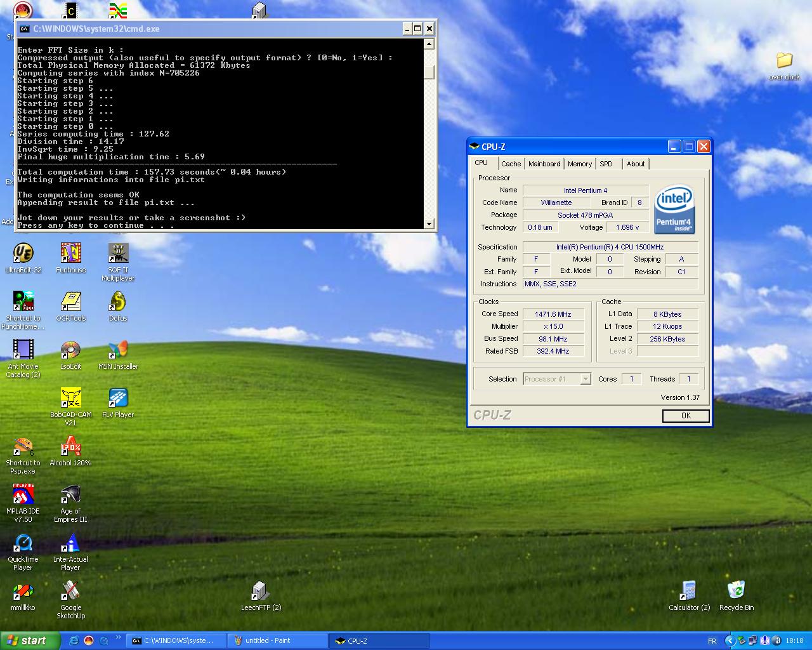
Task: Launch the Funhouse desktop icon
Action: point(70,258)
